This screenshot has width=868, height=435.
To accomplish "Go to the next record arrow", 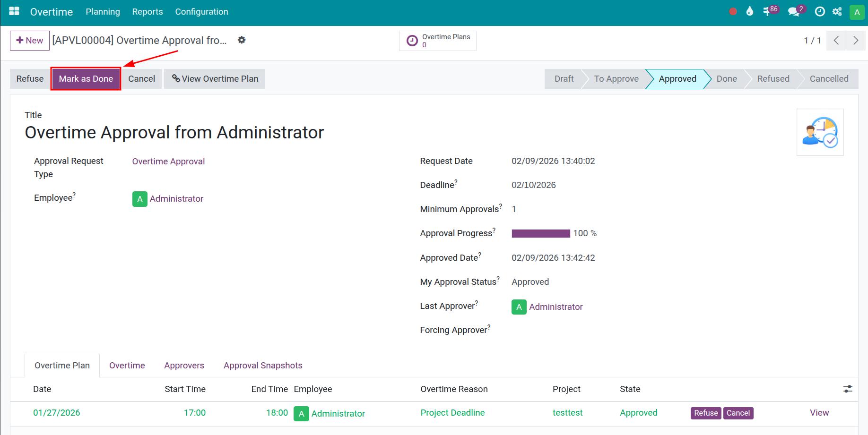I will click(x=855, y=41).
